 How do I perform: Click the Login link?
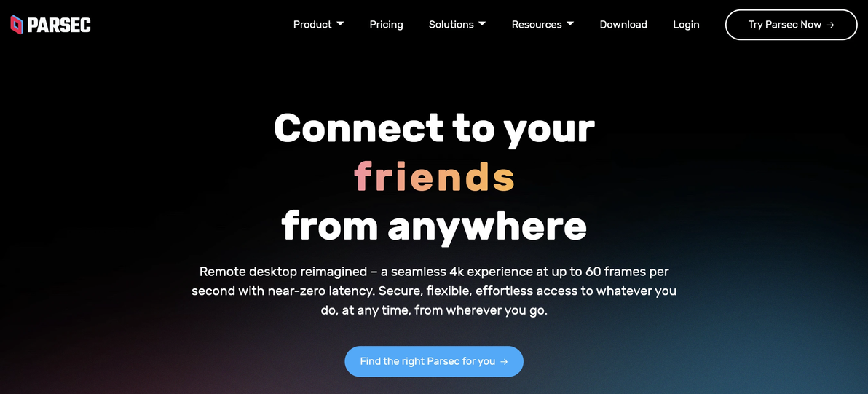point(686,24)
